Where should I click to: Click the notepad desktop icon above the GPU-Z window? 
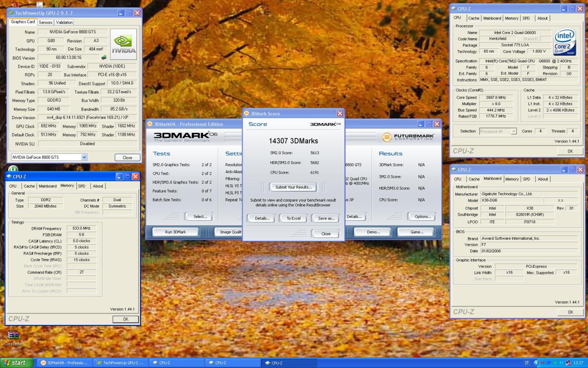click(x=40, y=5)
